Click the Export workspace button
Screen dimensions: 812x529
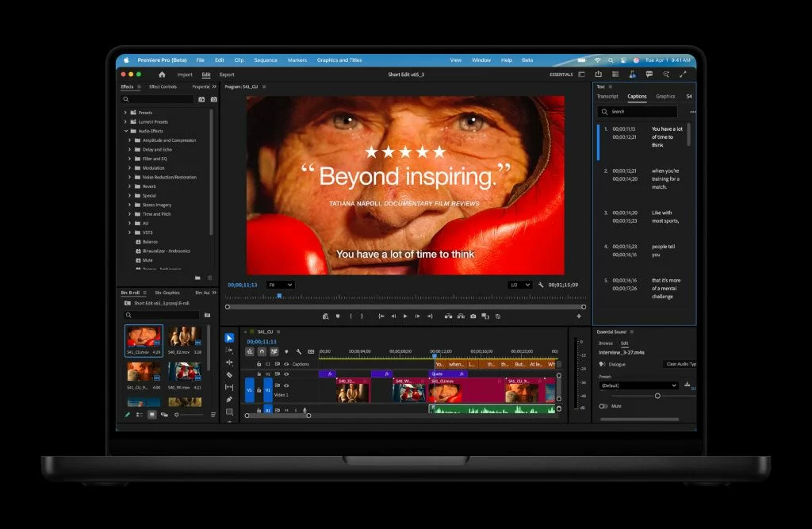[227, 75]
